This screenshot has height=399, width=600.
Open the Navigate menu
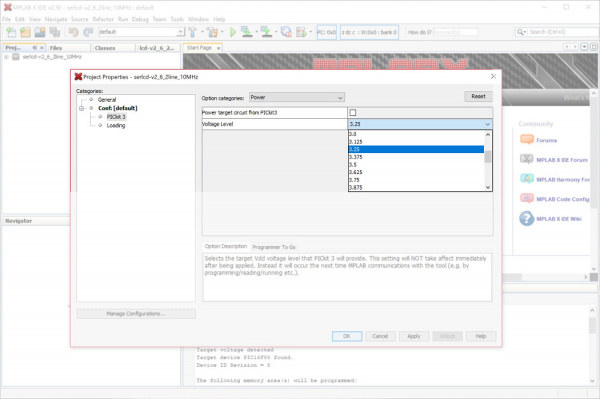pyautogui.click(x=56, y=19)
